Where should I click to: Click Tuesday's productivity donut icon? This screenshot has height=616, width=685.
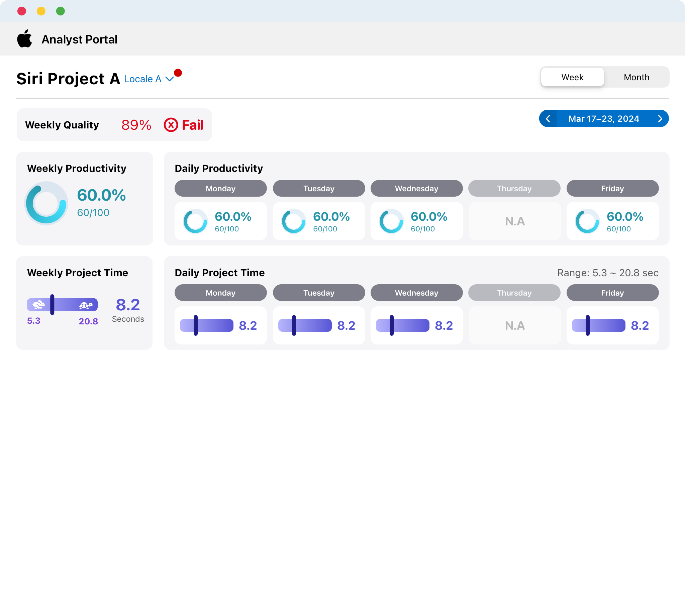coord(294,221)
